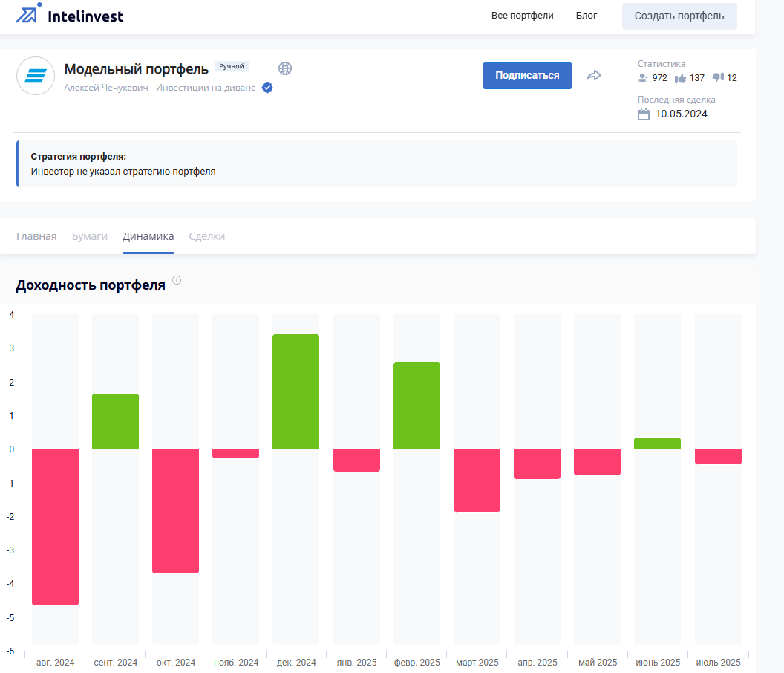Click the info icon near Доходность портфеля
Viewport: 784px width, 673px height.
click(x=177, y=280)
